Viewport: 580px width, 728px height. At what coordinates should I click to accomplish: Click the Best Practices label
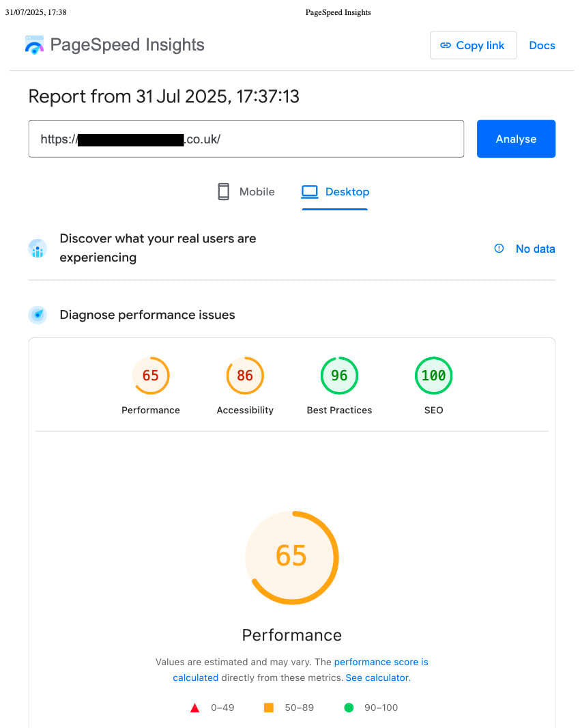coord(339,410)
